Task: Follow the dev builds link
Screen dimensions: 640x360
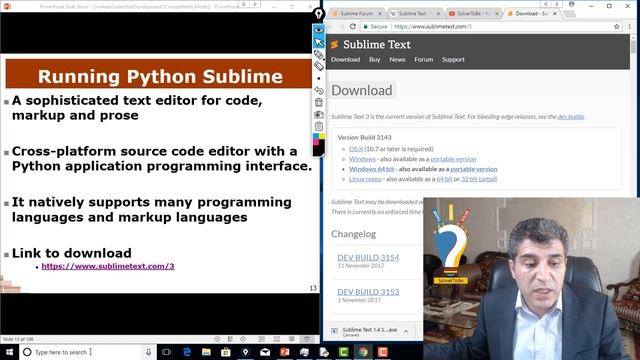Action: click(x=571, y=117)
